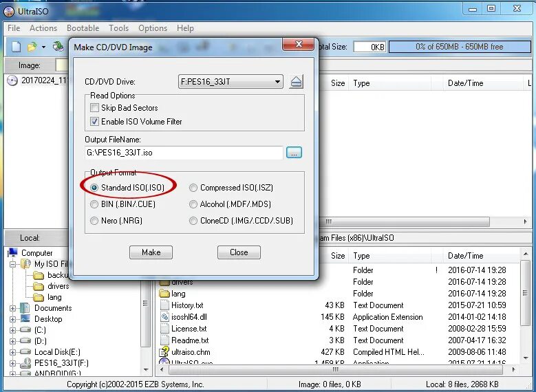
Task: Select Alcohol (.MDF/.MDS) output format
Action: (x=193, y=204)
